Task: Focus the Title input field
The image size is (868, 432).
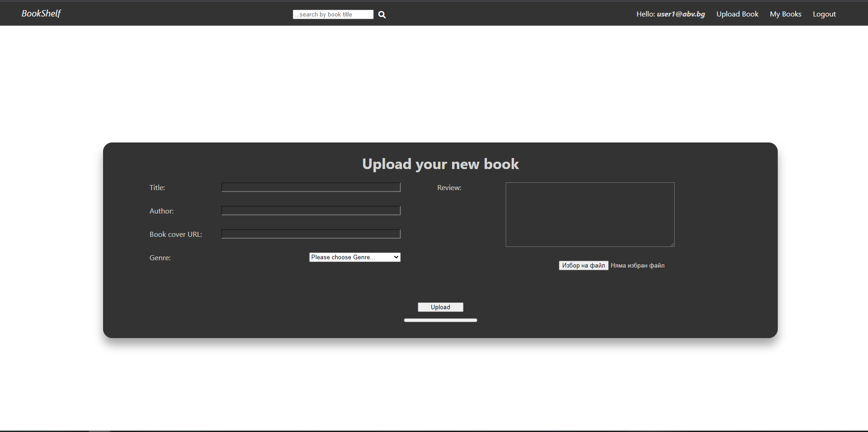Action: [x=311, y=187]
